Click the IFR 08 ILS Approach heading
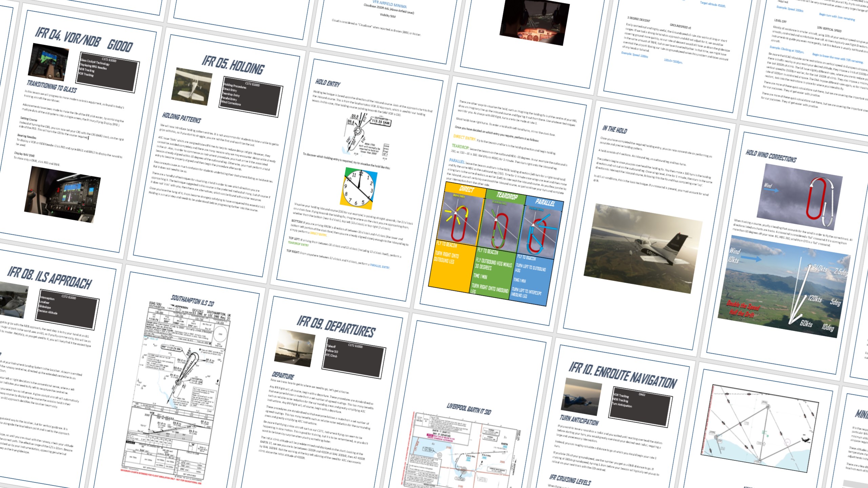The width and height of the screenshot is (868, 488). click(50, 277)
